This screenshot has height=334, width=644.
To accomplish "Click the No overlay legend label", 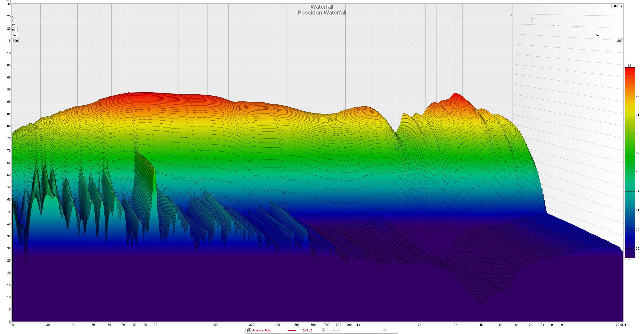I will tap(333, 330).
